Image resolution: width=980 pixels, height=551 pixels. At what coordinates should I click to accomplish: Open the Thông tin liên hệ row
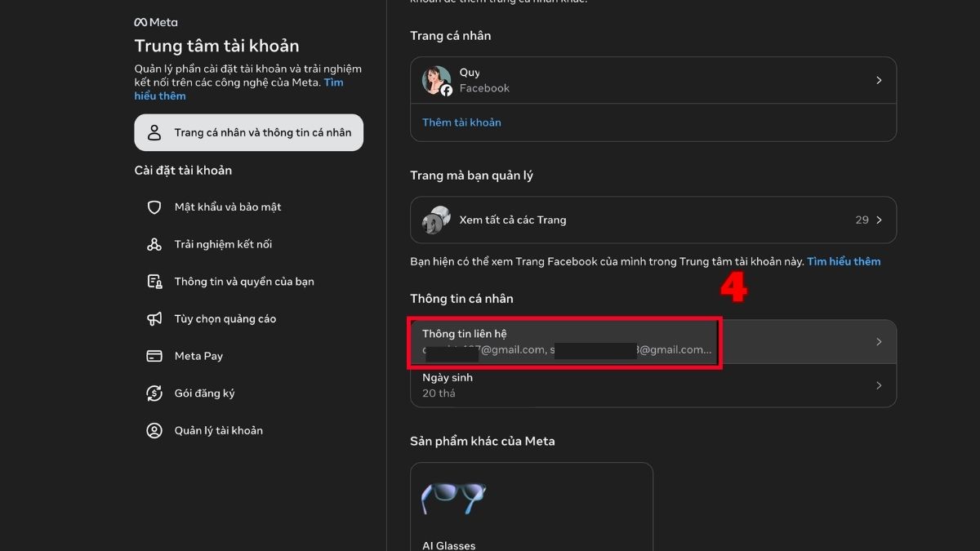653,342
